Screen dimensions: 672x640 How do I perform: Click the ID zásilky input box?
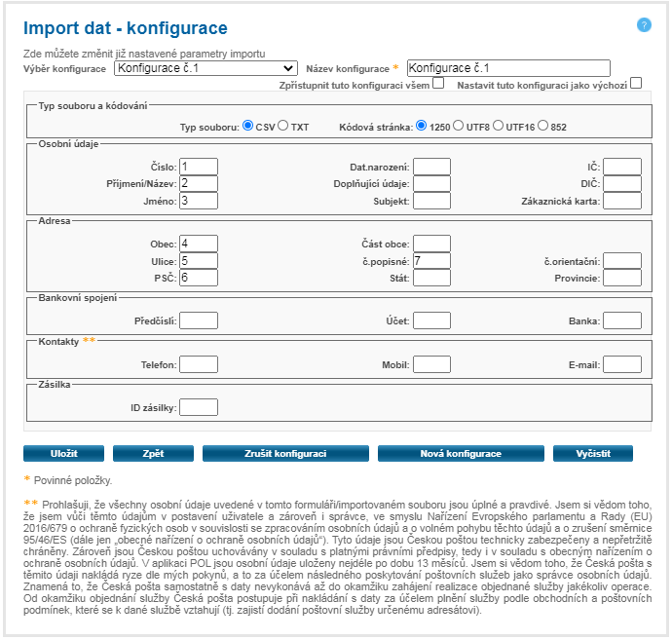pyautogui.click(x=199, y=408)
